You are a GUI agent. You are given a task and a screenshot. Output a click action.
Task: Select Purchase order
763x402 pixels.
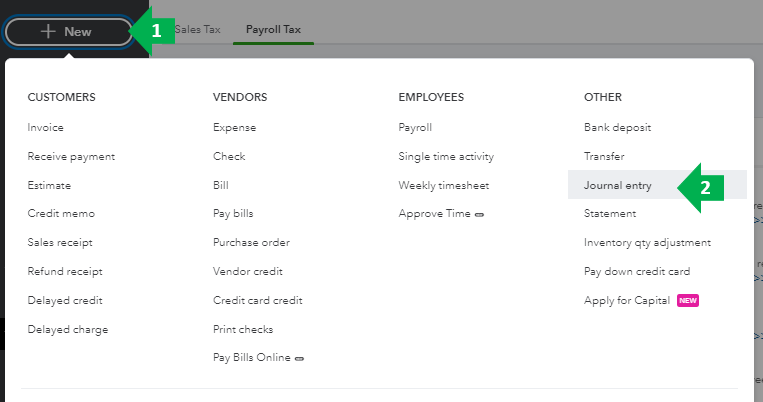click(x=251, y=242)
